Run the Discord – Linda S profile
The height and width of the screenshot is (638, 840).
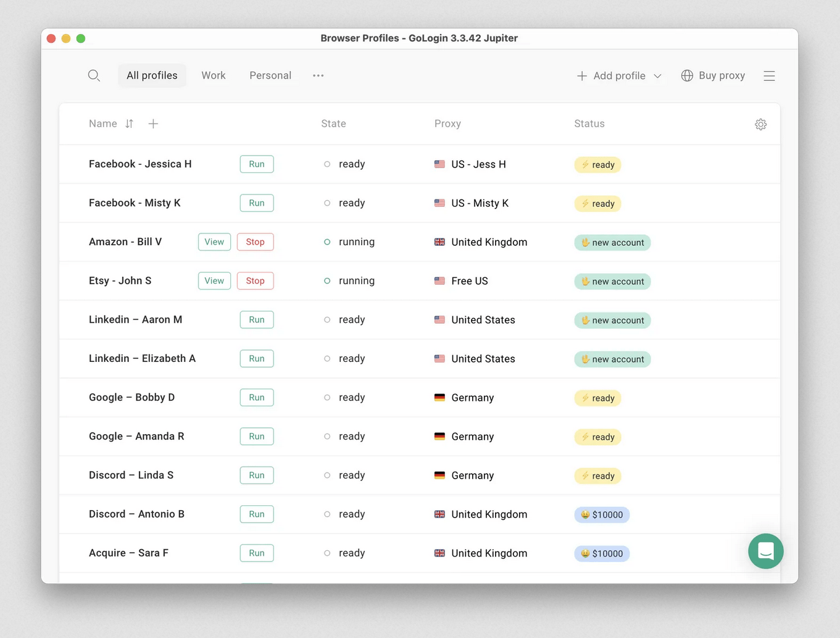coord(257,476)
